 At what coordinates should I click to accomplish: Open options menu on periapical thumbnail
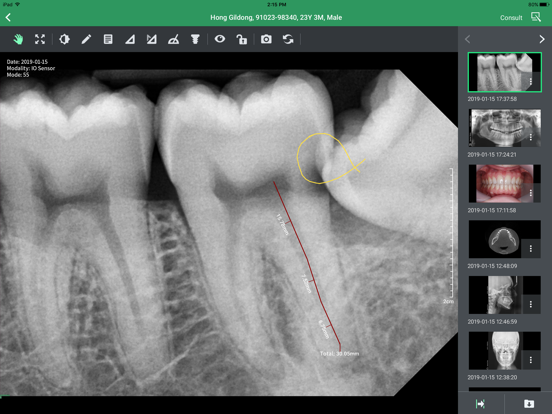point(531,82)
